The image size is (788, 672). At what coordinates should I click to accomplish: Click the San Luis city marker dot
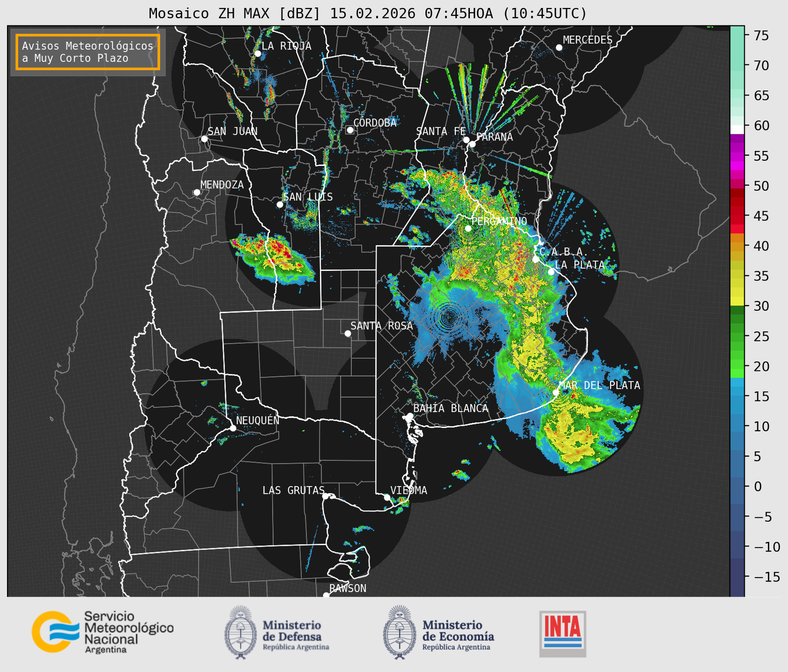click(x=280, y=205)
